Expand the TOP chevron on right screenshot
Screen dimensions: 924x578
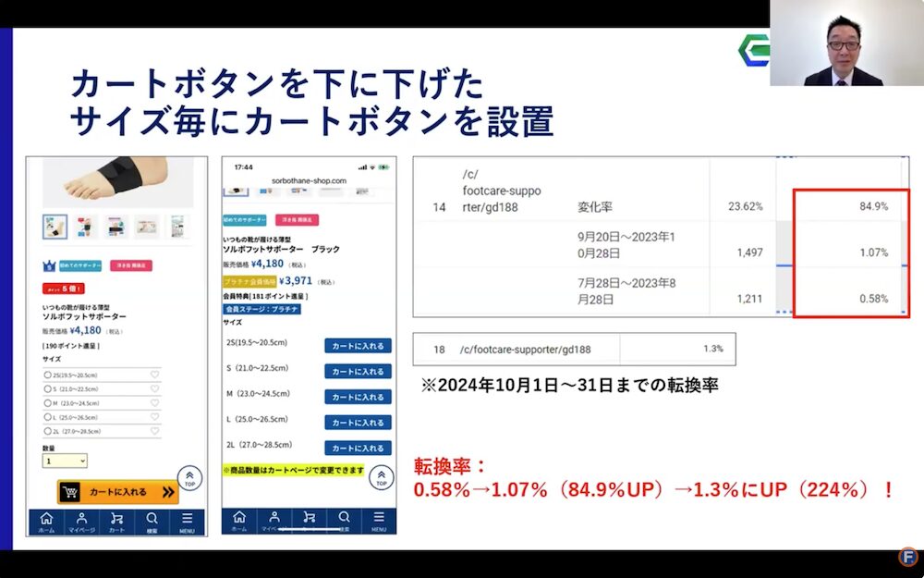[381, 475]
